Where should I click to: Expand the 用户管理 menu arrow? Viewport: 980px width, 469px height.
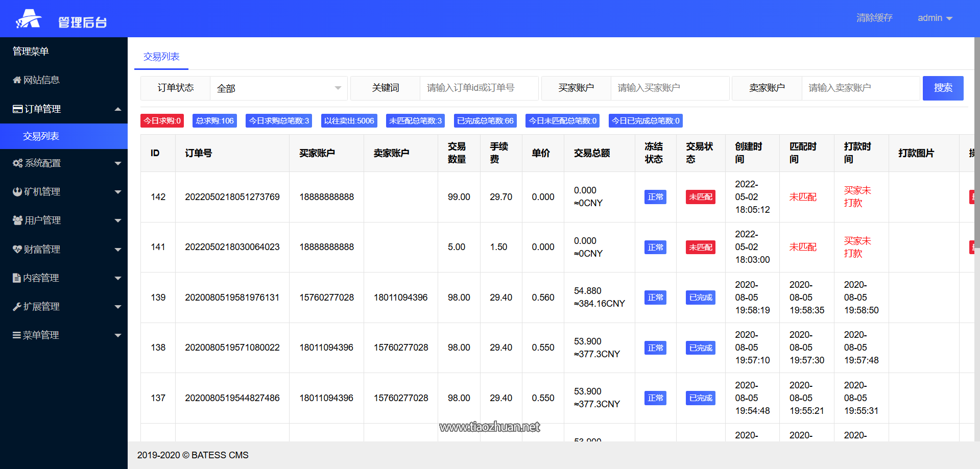(118, 220)
